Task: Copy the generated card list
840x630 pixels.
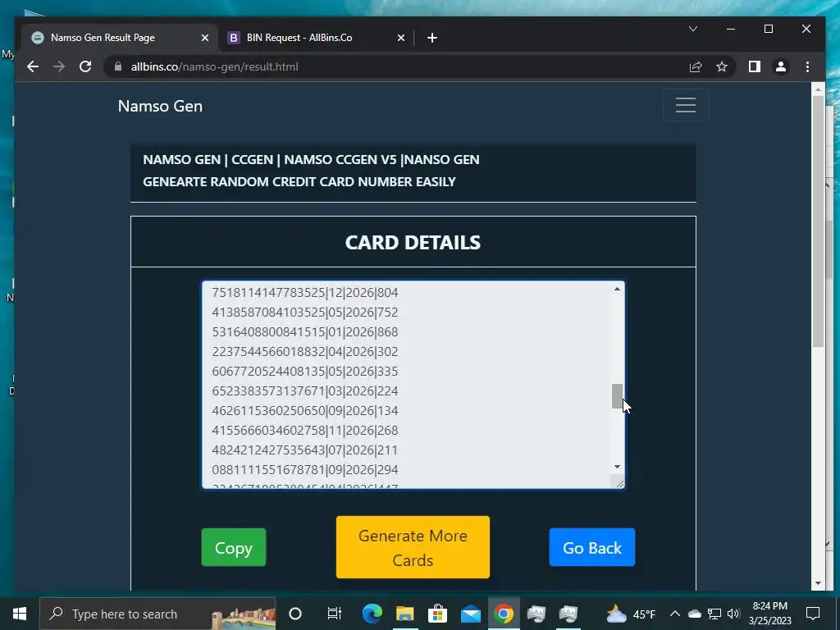Action: pos(234,547)
